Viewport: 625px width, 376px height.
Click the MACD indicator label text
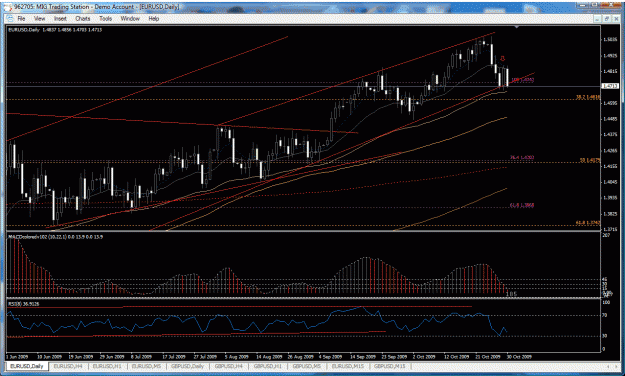[55, 237]
